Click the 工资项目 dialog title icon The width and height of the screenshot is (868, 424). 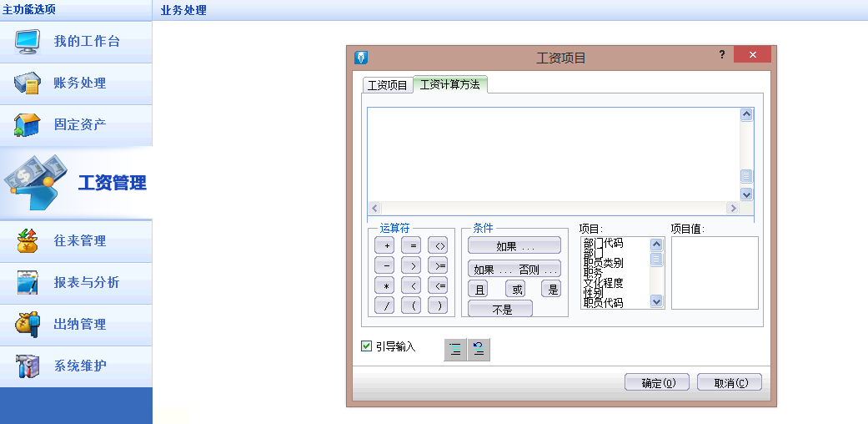pyautogui.click(x=361, y=57)
